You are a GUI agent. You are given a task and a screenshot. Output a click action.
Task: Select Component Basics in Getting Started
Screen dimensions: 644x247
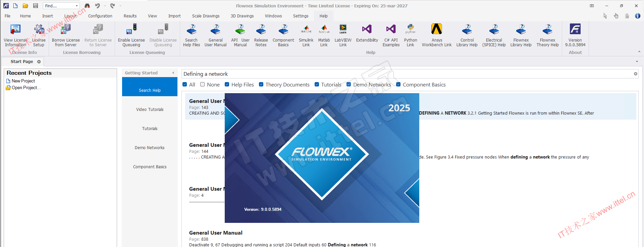click(150, 167)
